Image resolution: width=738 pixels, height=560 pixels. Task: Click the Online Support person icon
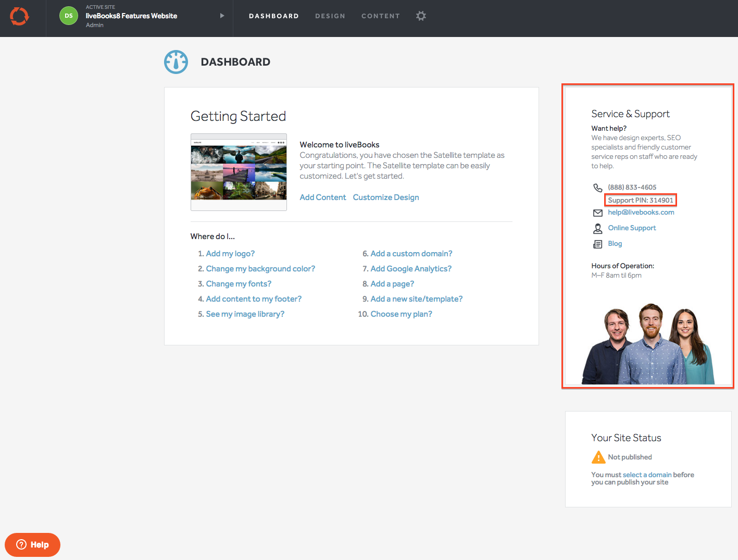[598, 228]
